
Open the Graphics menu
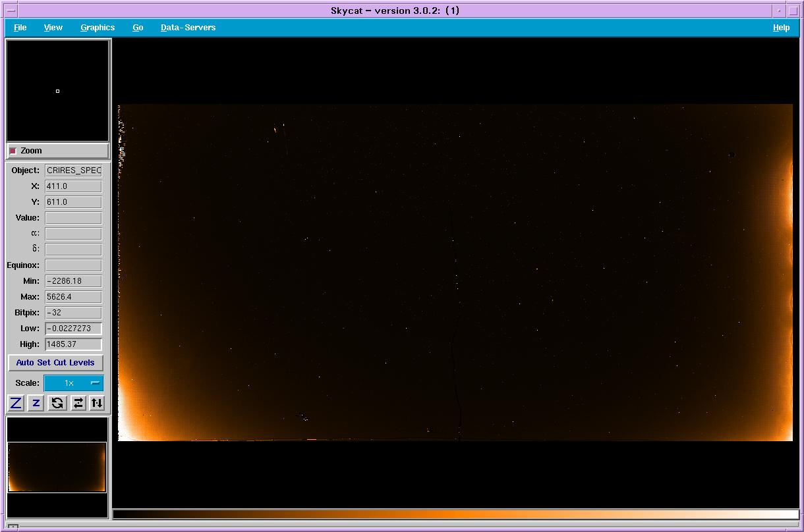pos(98,28)
